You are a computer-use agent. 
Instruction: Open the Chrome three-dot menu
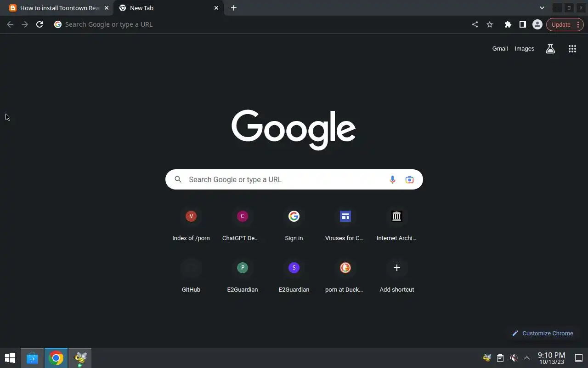click(x=578, y=24)
